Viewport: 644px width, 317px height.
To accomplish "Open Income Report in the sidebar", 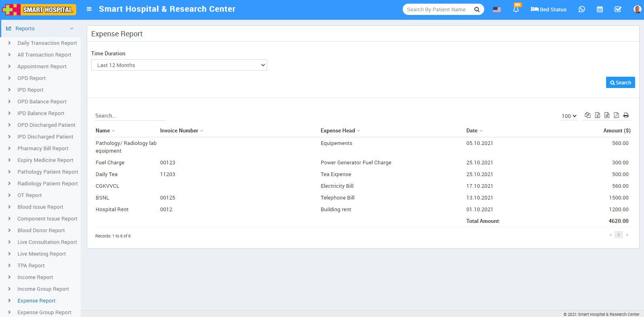I will [x=35, y=277].
